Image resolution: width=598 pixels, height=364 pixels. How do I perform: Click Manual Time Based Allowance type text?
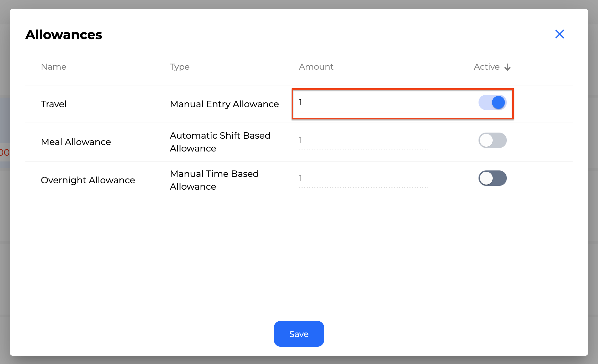[x=214, y=180]
